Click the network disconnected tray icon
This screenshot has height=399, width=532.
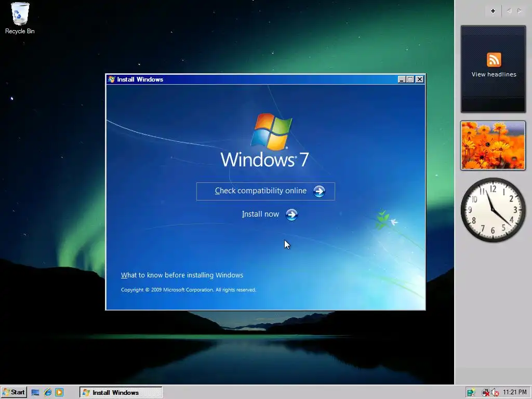[x=485, y=393]
